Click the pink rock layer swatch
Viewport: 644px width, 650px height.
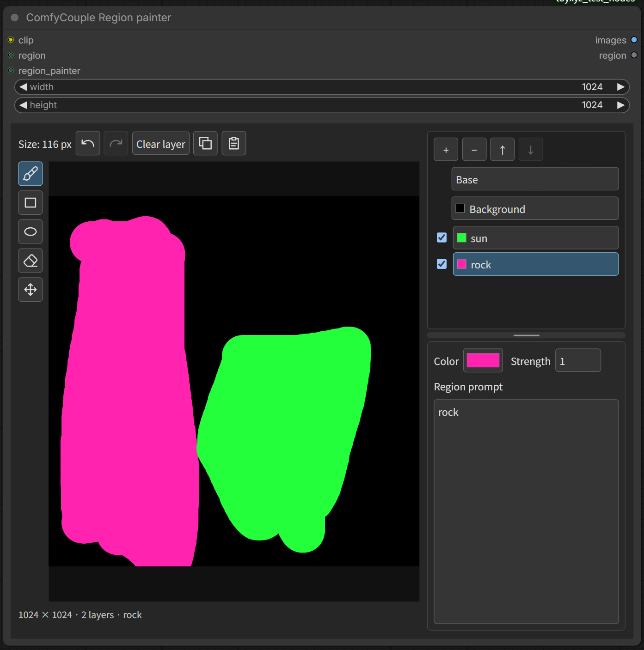[461, 264]
